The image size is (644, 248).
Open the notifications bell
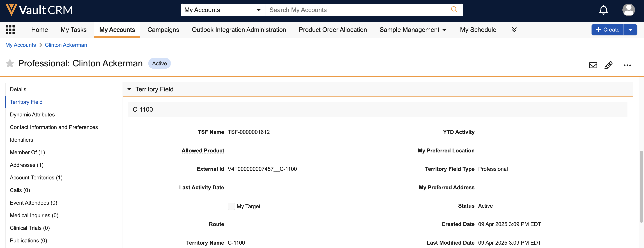(603, 10)
